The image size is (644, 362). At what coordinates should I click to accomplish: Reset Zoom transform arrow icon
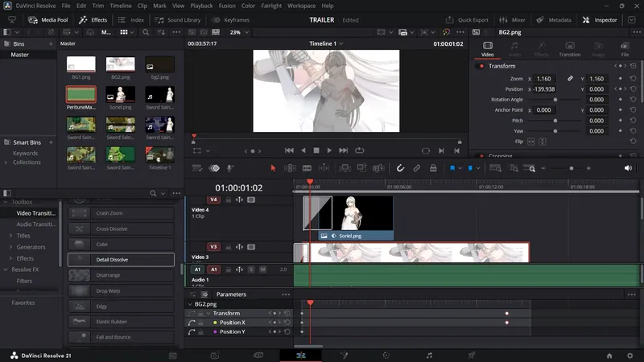(634, 78)
